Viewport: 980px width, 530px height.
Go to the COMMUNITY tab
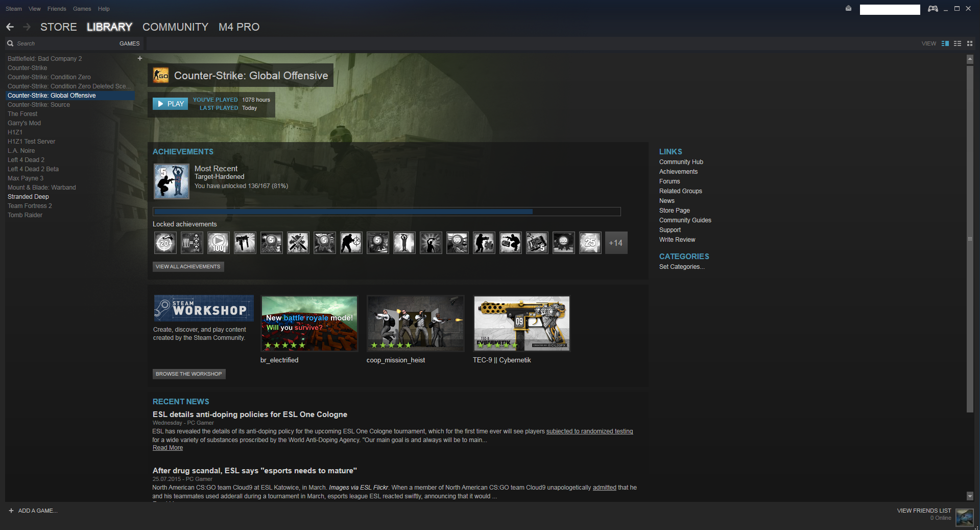click(x=175, y=27)
